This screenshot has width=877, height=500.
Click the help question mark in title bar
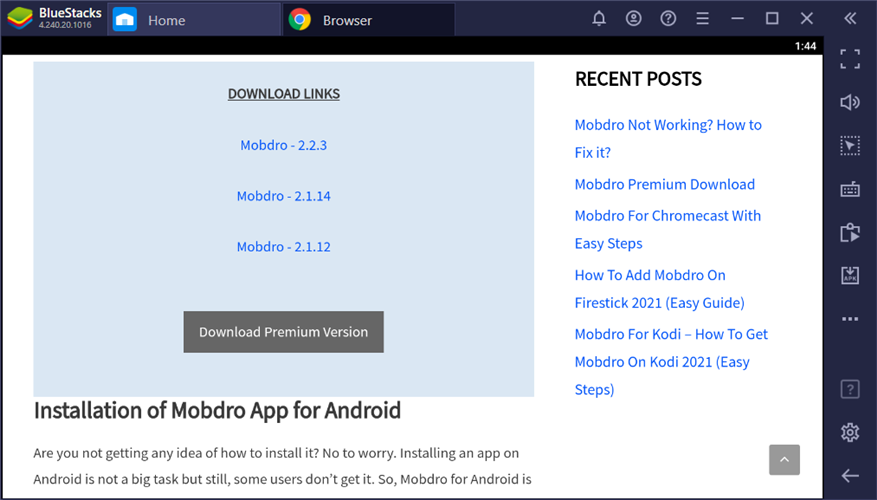coord(668,19)
